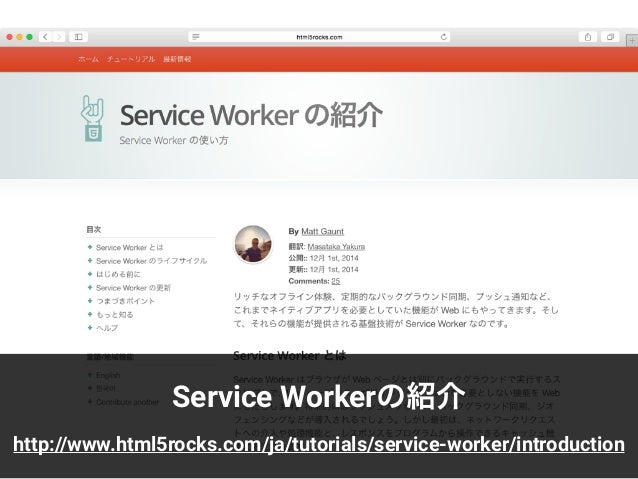Jump to 'はじめる前に' contents entry
Image resolution: width=638 pixels, height=479 pixels.
tap(118, 274)
